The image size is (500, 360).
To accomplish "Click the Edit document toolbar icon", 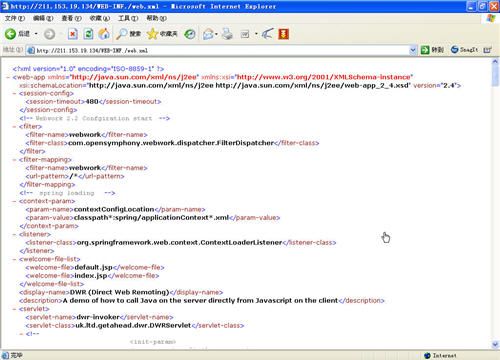I will [245, 34].
